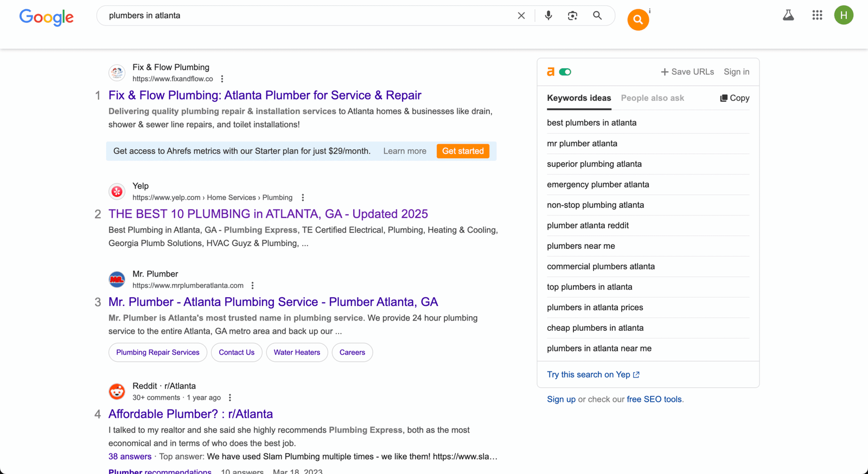Click Learn more link in Ahrefs banner
Viewport: 868px width, 474px height.
[405, 151]
